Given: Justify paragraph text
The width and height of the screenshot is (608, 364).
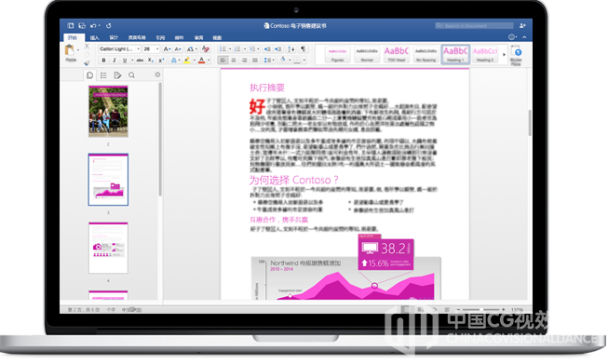Looking at the screenshot, I should 255,61.
